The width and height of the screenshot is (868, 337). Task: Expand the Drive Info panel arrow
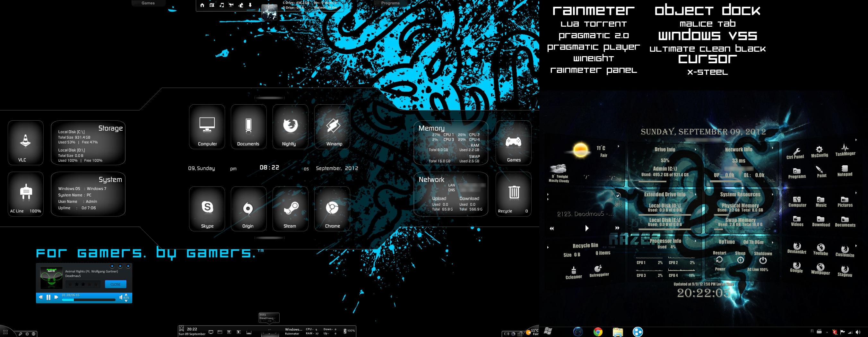coord(696,149)
